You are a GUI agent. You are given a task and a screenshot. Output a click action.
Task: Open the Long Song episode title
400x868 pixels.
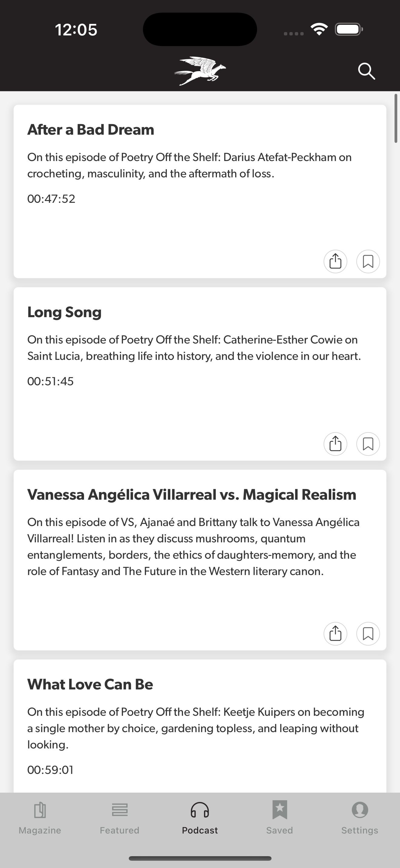pos(65,312)
